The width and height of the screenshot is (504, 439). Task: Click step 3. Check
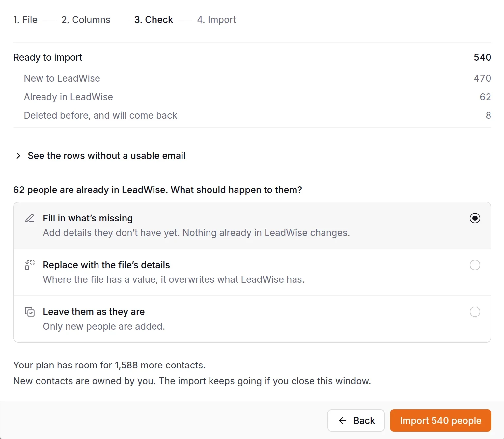[x=154, y=20]
